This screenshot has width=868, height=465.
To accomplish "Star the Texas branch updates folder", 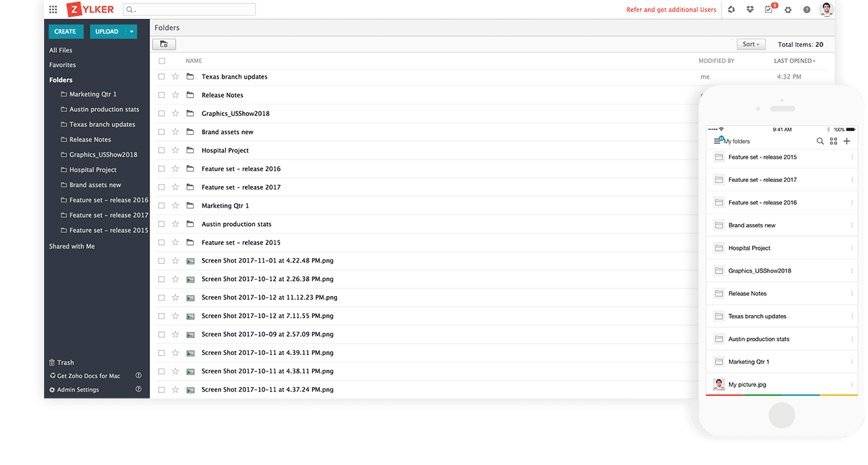I will [x=176, y=77].
